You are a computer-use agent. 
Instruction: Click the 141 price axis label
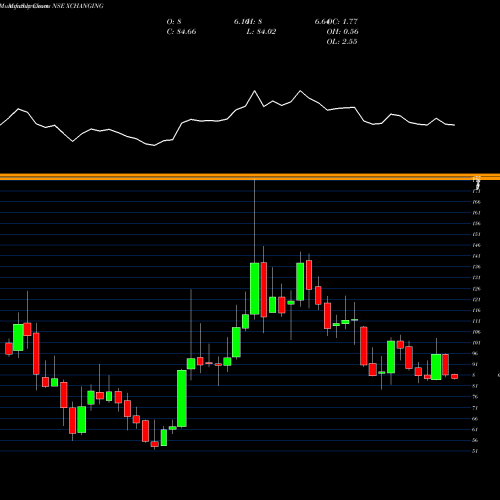477,256
